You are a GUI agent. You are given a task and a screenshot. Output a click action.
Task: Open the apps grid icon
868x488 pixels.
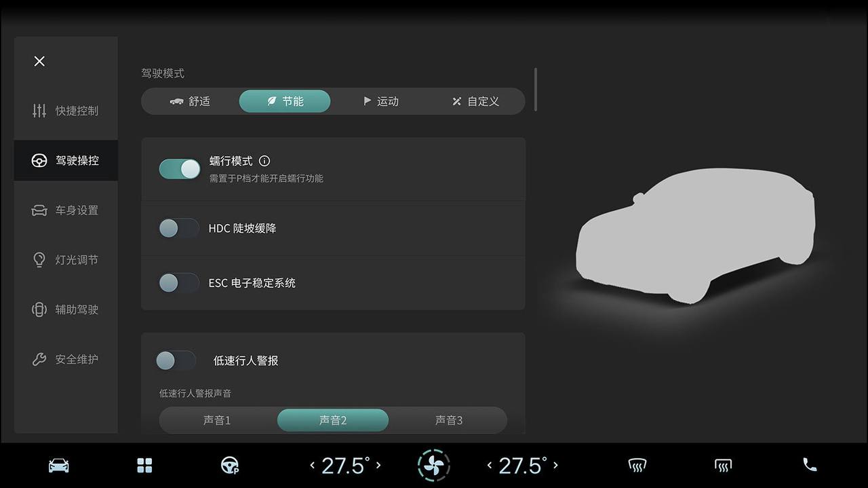[144, 466]
